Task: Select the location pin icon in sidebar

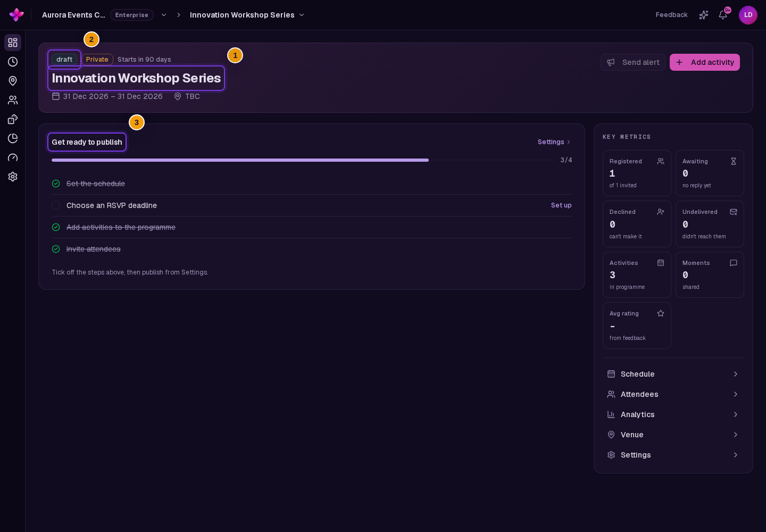Action: tap(13, 81)
